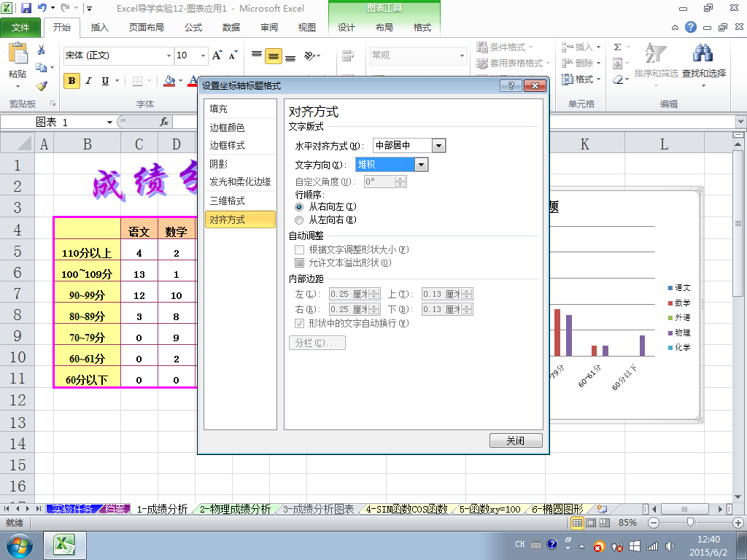Click the custom angle input field

379,182
